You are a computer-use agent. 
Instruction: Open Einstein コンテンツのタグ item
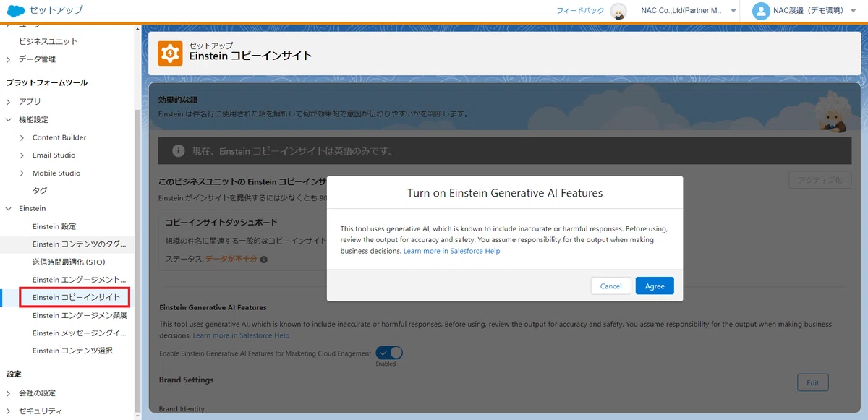80,244
